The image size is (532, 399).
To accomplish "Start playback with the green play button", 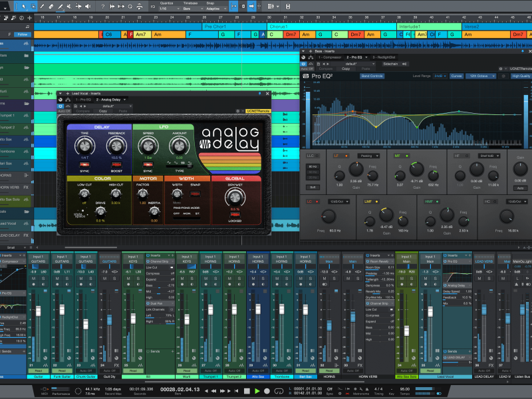I will (257, 391).
